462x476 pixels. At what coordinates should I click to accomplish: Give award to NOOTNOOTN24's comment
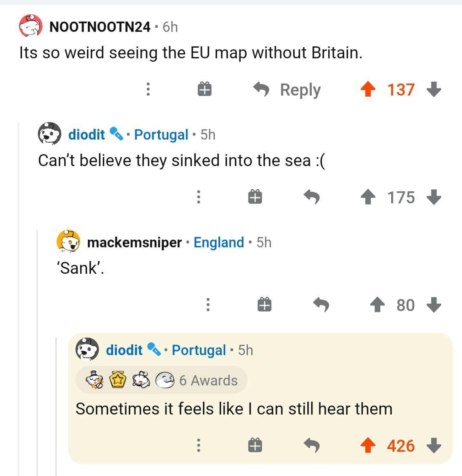click(x=204, y=89)
